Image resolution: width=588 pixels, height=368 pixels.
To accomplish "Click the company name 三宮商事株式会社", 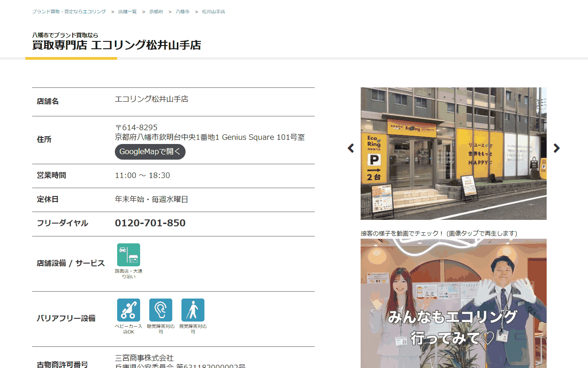I will (x=144, y=358).
